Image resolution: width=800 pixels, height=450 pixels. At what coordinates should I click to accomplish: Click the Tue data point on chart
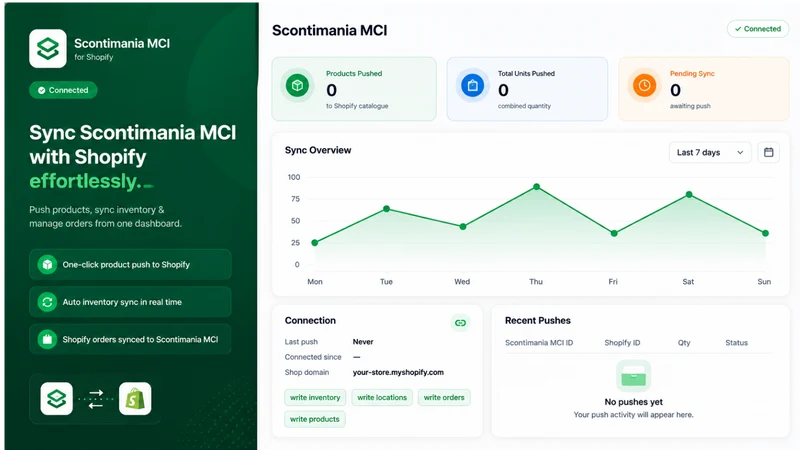tap(386, 209)
